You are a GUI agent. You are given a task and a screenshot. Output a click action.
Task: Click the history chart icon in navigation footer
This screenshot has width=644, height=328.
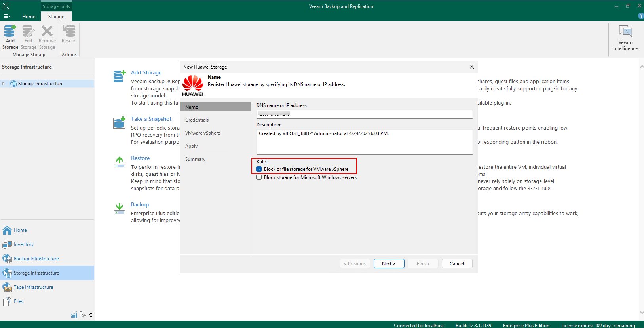pos(74,315)
